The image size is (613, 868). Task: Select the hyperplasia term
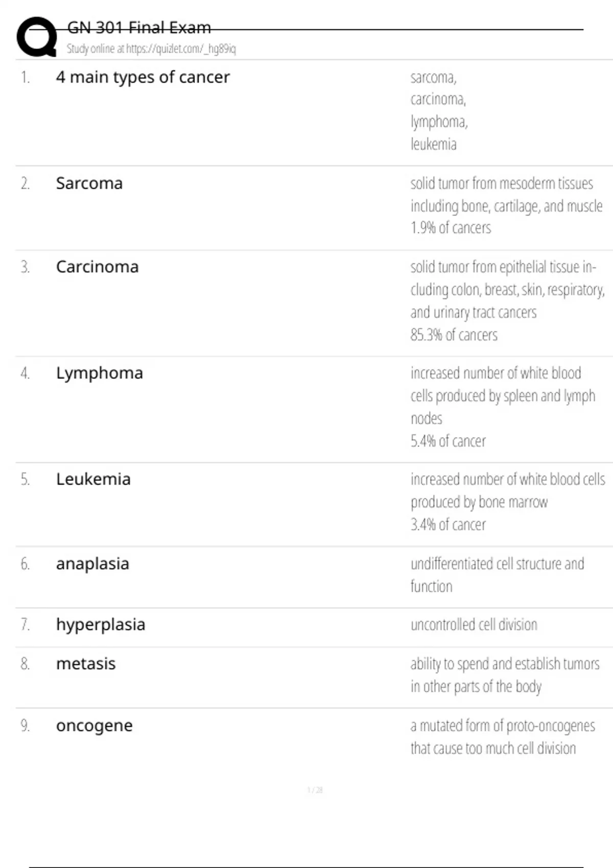point(101,624)
